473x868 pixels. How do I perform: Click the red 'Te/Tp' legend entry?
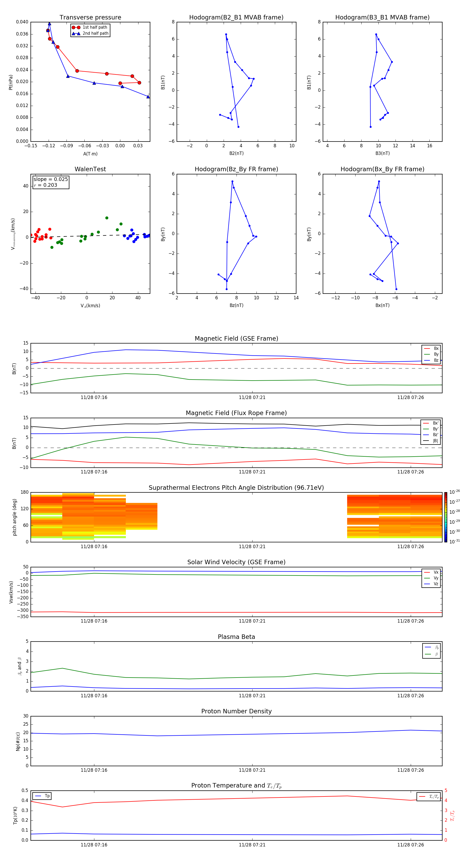pos(429,796)
